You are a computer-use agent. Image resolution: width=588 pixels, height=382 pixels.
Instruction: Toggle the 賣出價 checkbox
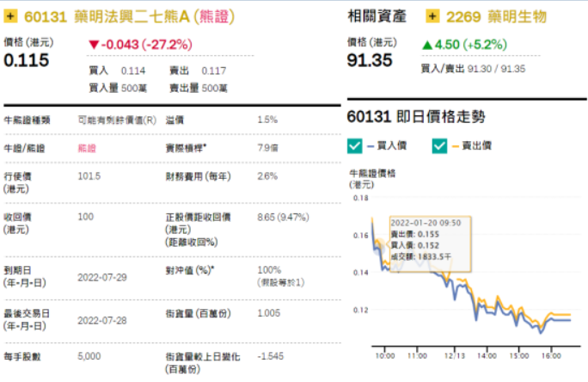(439, 146)
